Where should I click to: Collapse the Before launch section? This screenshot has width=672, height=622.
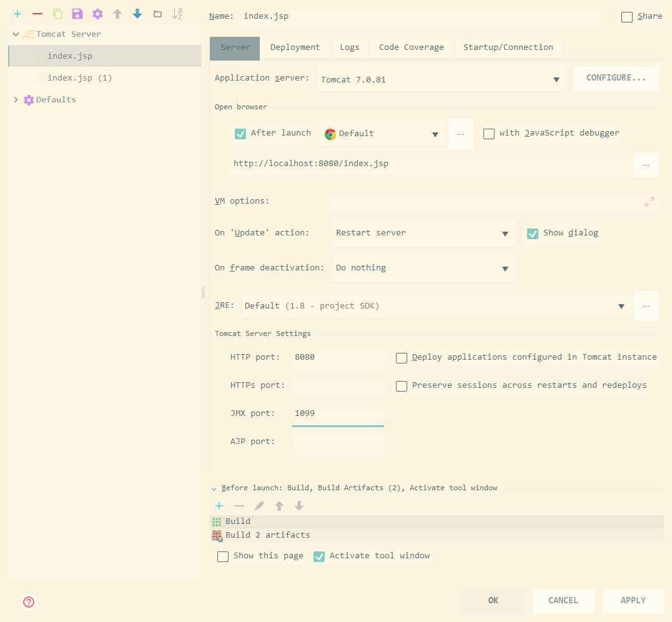pos(214,489)
